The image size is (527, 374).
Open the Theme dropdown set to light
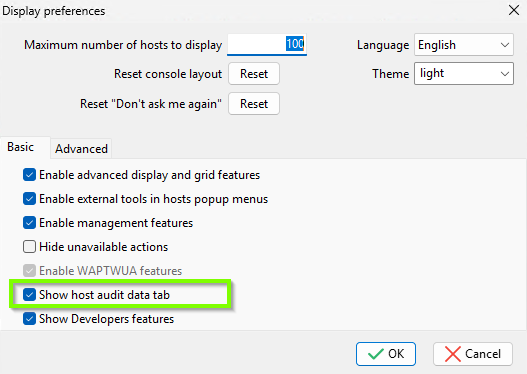[464, 74]
